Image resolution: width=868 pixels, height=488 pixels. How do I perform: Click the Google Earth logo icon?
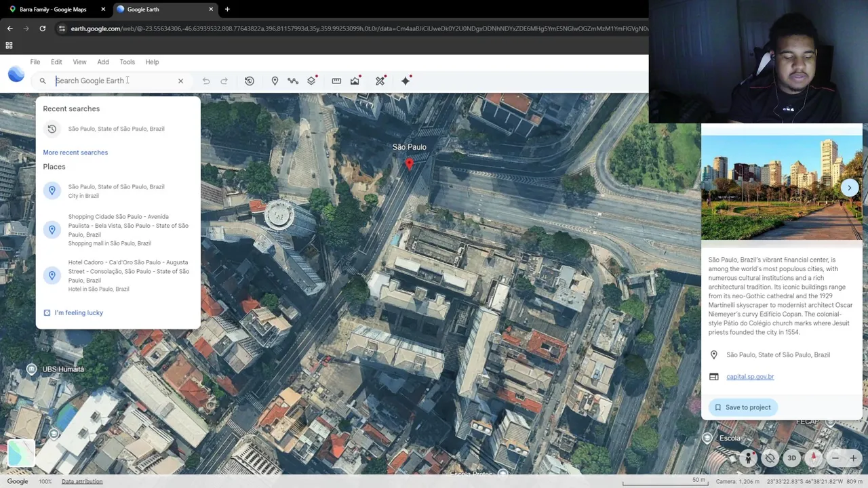[16, 75]
